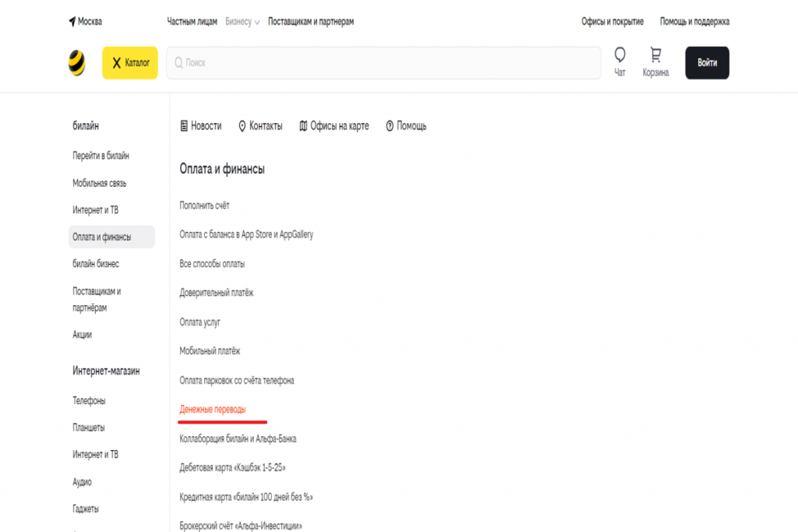Select the Частным лицам top menu item
Screen dimensions: 798x532
(192, 21)
